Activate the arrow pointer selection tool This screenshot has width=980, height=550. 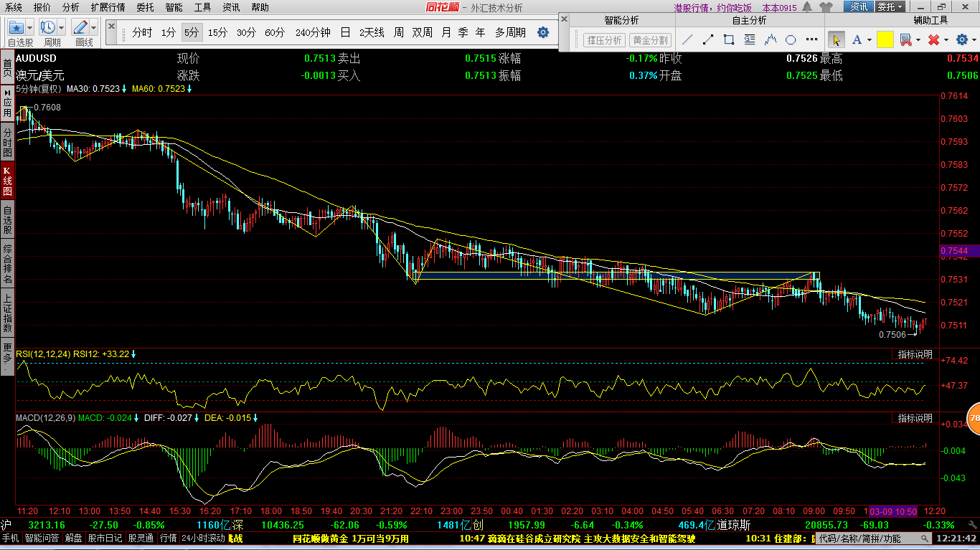pyautogui.click(x=836, y=39)
